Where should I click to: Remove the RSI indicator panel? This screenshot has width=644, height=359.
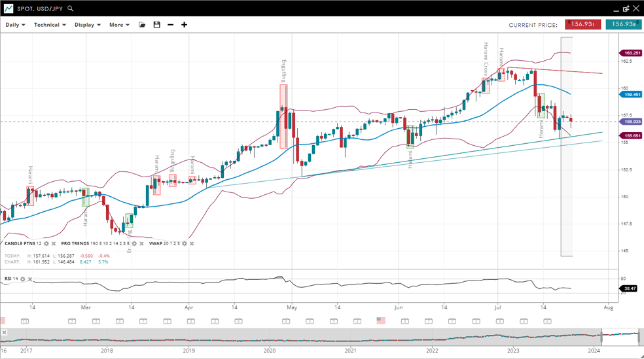(30, 279)
